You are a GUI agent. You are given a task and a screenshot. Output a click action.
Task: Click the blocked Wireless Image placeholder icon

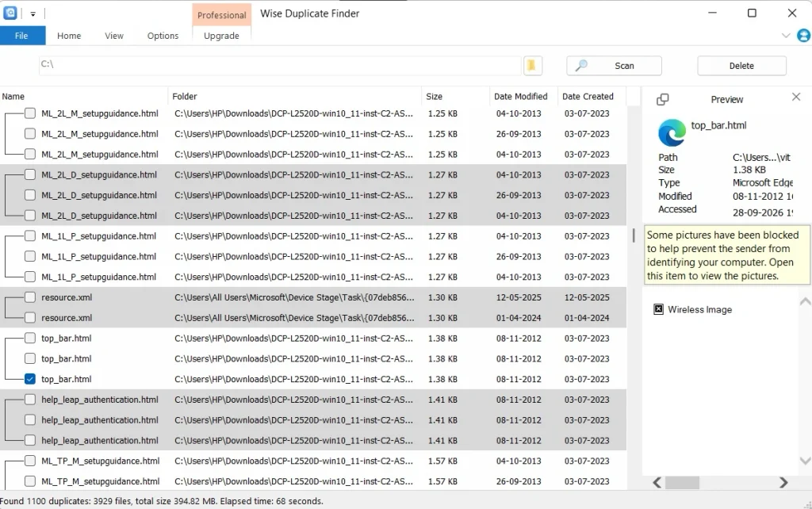[x=658, y=309]
